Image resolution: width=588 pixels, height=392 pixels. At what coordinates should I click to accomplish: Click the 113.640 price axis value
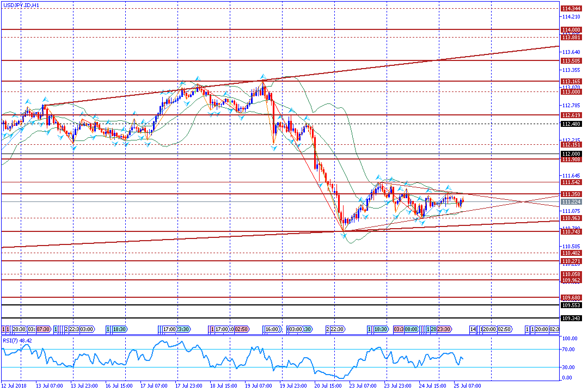click(571, 52)
